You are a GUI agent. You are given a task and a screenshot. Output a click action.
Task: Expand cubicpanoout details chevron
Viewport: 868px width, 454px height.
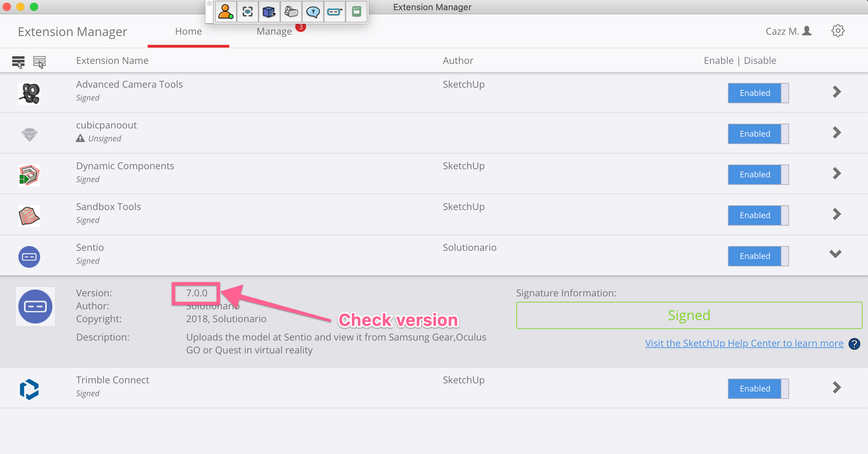pos(837,133)
